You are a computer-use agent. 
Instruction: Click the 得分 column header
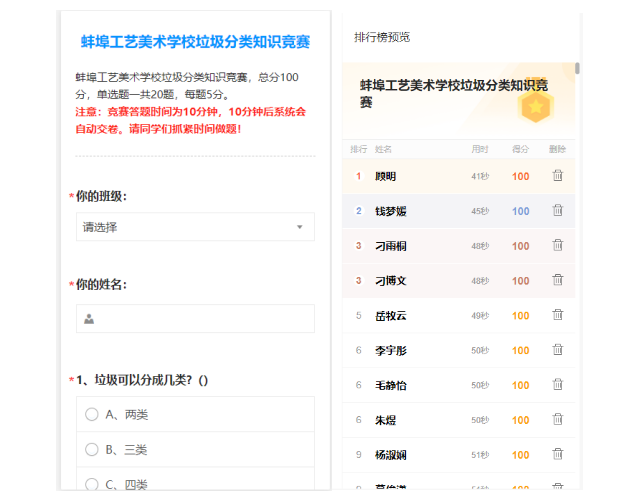click(x=520, y=150)
